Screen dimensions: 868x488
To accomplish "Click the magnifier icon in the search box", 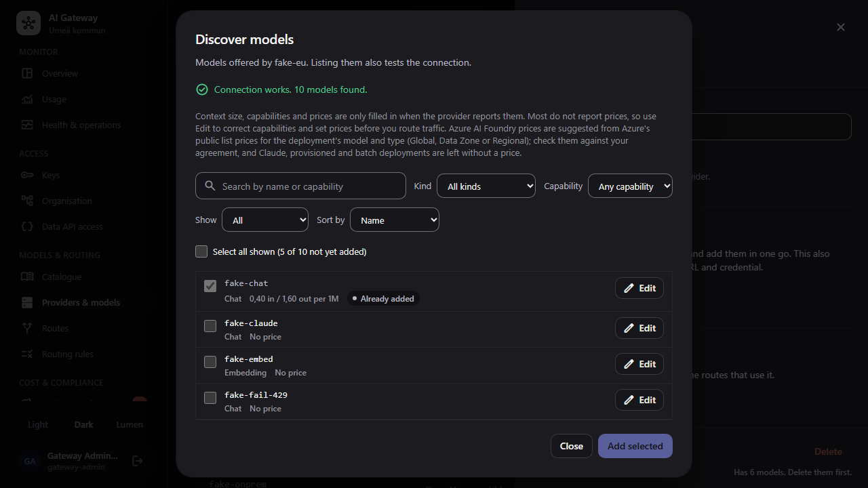I will pos(210,186).
